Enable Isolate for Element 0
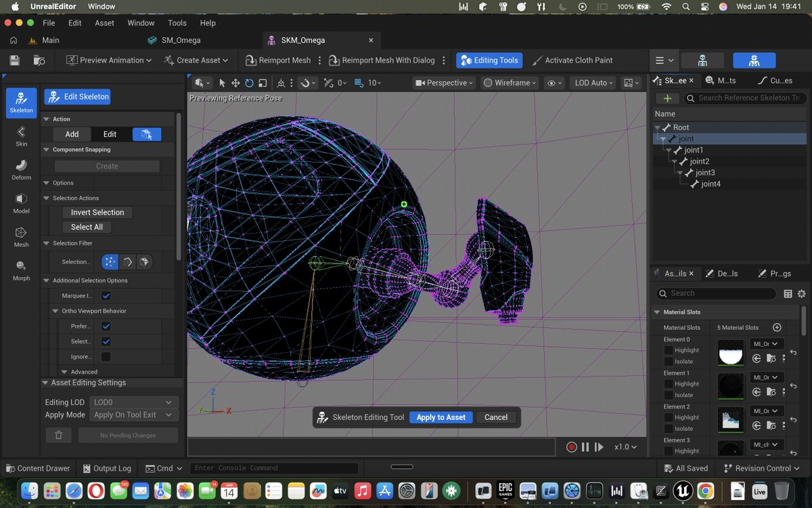Image resolution: width=812 pixels, height=508 pixels. (669, 361)
